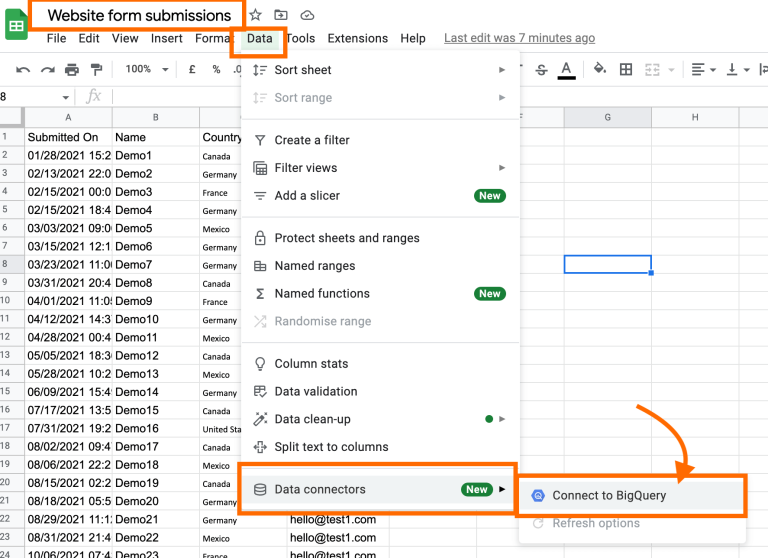Open the vertical align dropdown arrow
The image size is (768, 558).
(x=746, y=70)
